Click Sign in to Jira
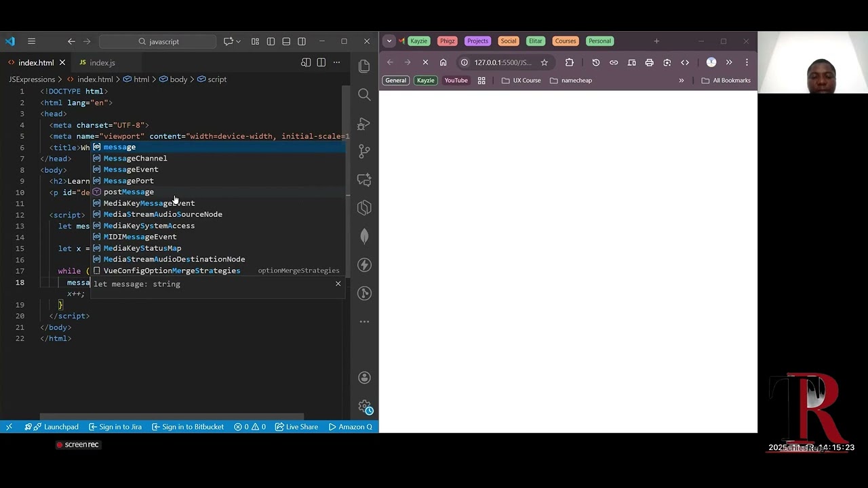The height and width of the screenshot is (488, 868). click(x=115, y=426)
